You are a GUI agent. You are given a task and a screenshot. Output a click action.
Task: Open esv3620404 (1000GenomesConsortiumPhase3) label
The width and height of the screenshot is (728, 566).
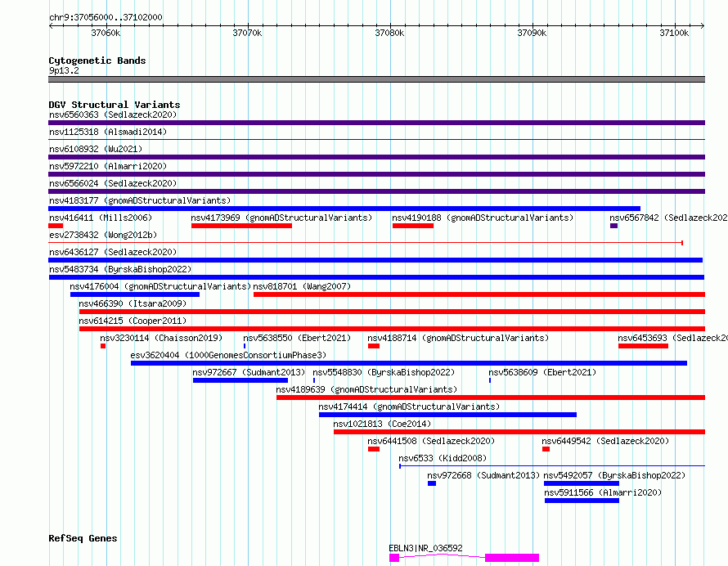[x=228, y=355]
